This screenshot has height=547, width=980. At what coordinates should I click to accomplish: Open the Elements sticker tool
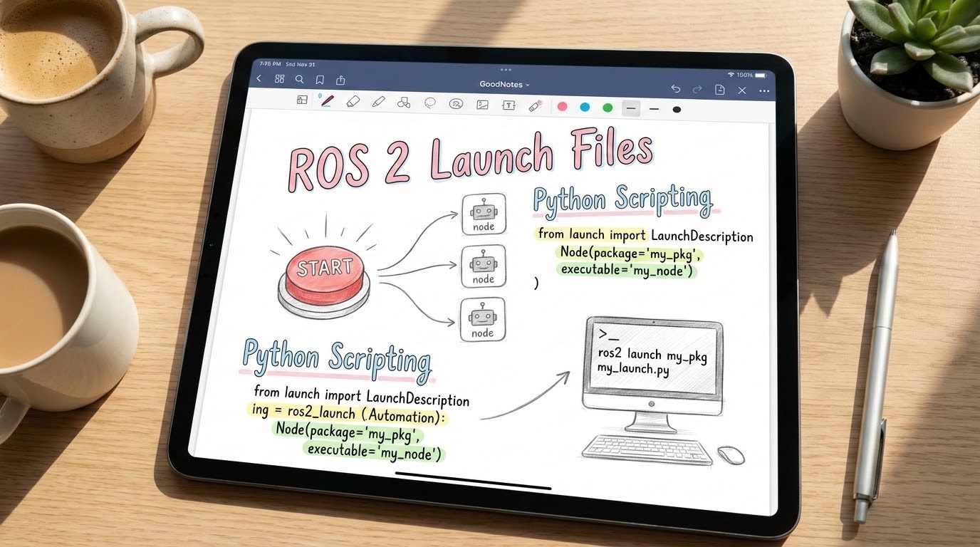tap(456, 104)
